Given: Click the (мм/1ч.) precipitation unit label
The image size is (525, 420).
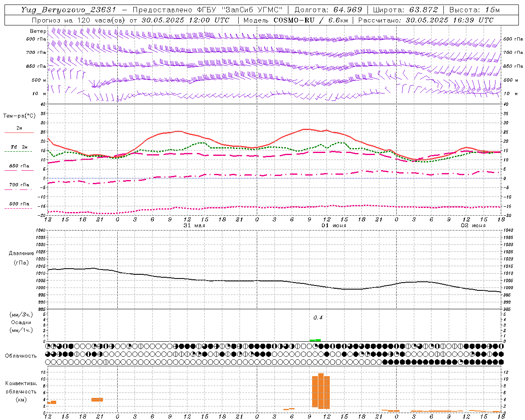Looking at the screenshot, I should coord(21,330).
